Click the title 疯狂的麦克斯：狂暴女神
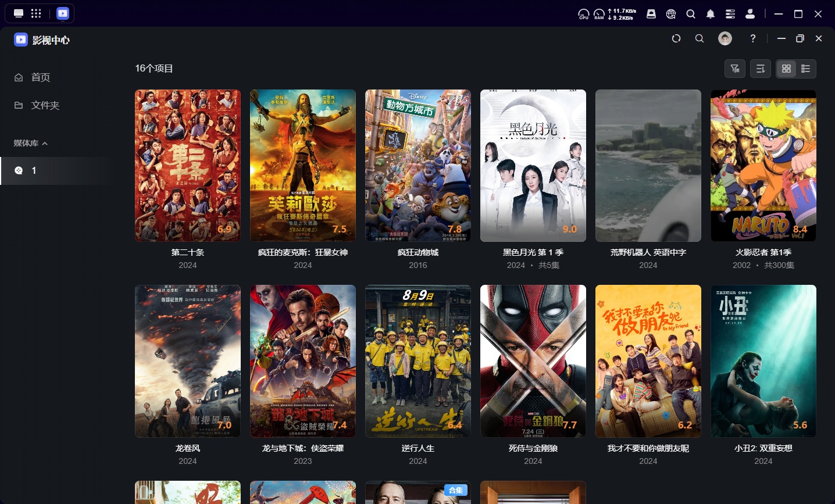This screenshot has width=835, height=504. 303,252
